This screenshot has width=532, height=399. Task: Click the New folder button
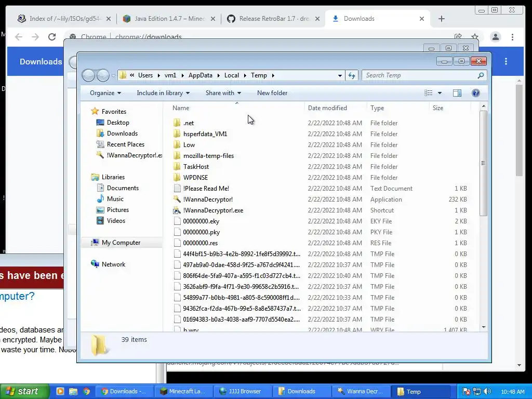tap(272, 93)
